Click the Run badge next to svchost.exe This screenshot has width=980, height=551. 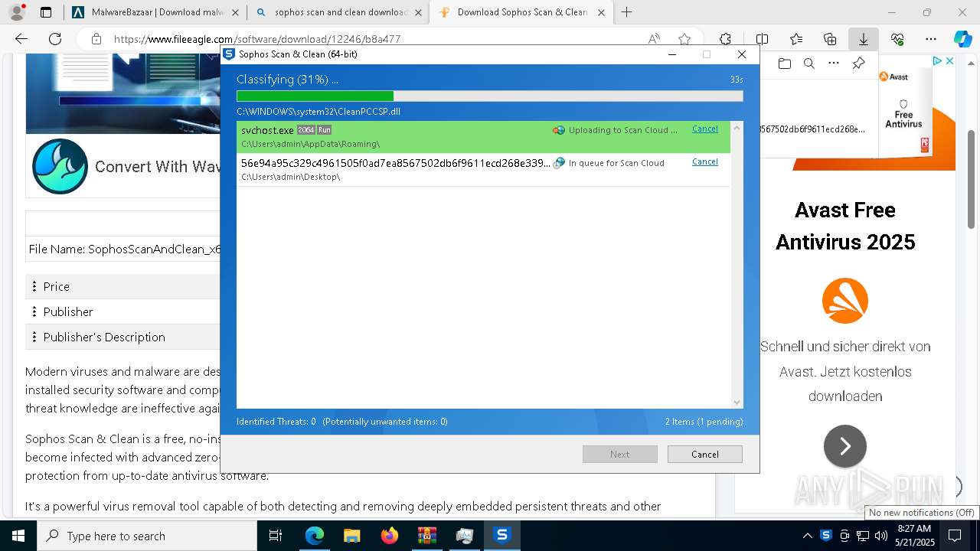(325, 130)
